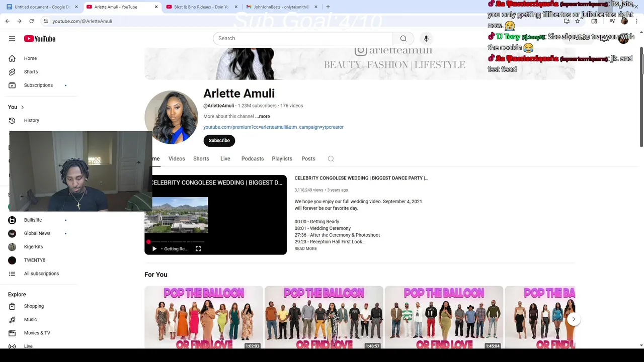Play the featured wedding video

point(154,249)
